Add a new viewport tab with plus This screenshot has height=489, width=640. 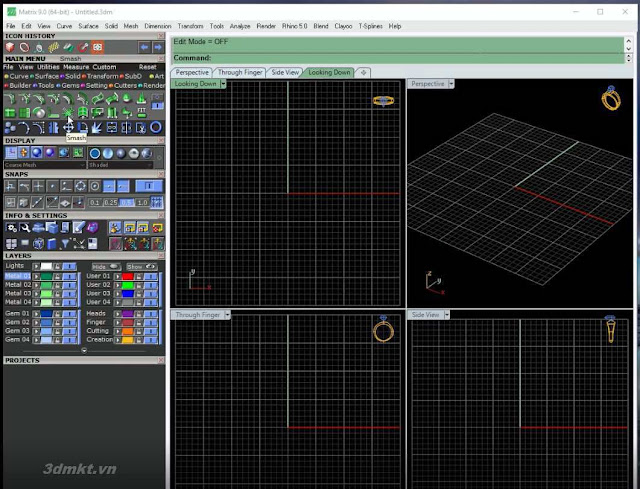(x=363, y=72)
